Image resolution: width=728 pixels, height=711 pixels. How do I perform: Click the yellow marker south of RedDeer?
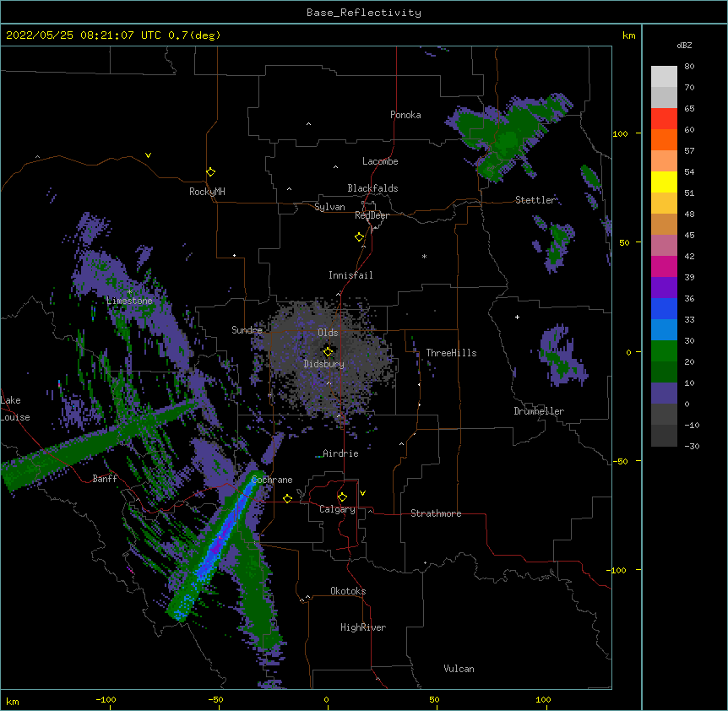click(360, 237)
